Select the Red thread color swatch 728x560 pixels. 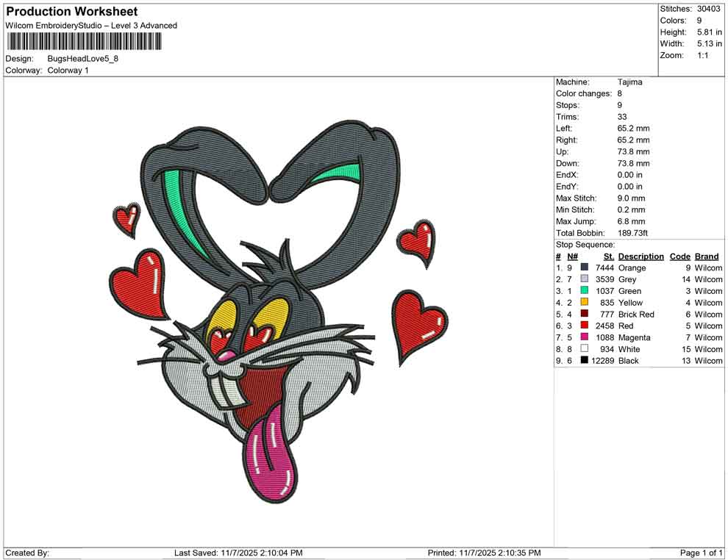tap(583, 326)
